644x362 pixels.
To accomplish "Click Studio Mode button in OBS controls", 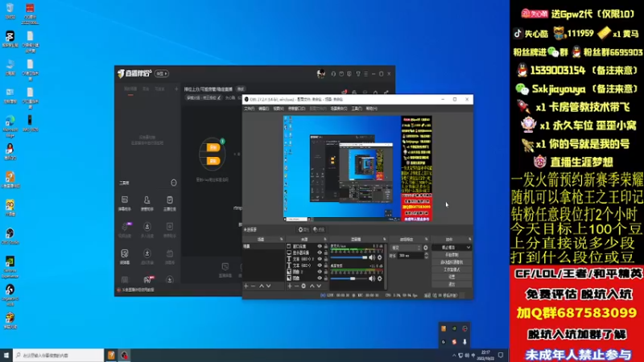I will 452,269.
